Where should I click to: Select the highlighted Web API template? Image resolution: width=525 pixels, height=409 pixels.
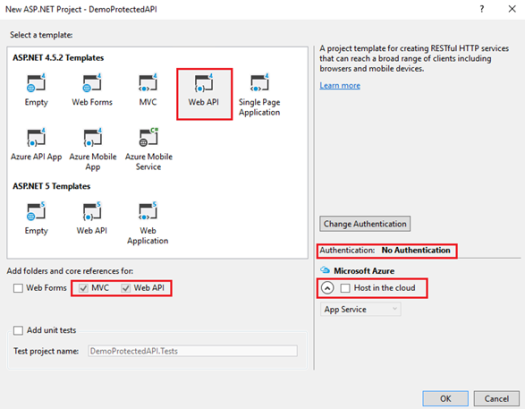pos(204,94)
